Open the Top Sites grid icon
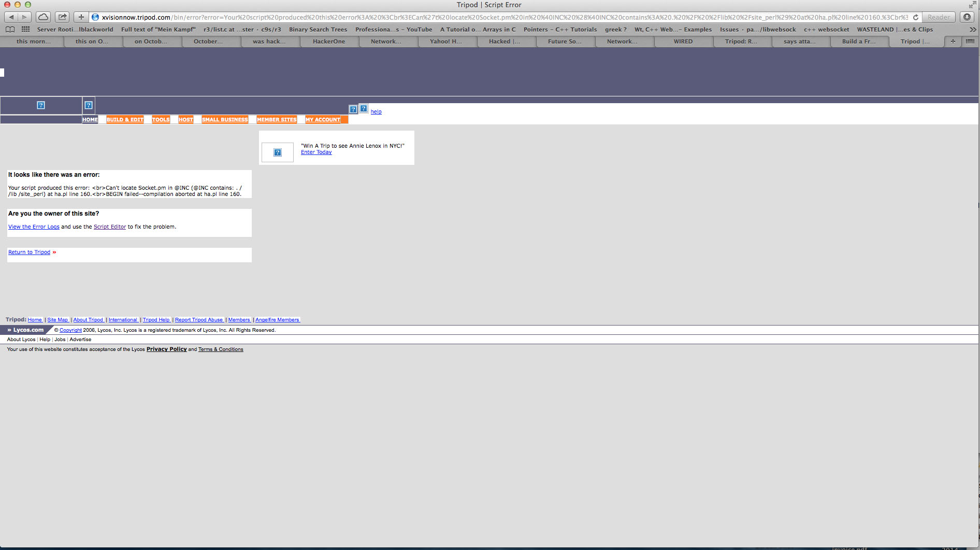Screen dimensions: 980x550 (25, 30)
